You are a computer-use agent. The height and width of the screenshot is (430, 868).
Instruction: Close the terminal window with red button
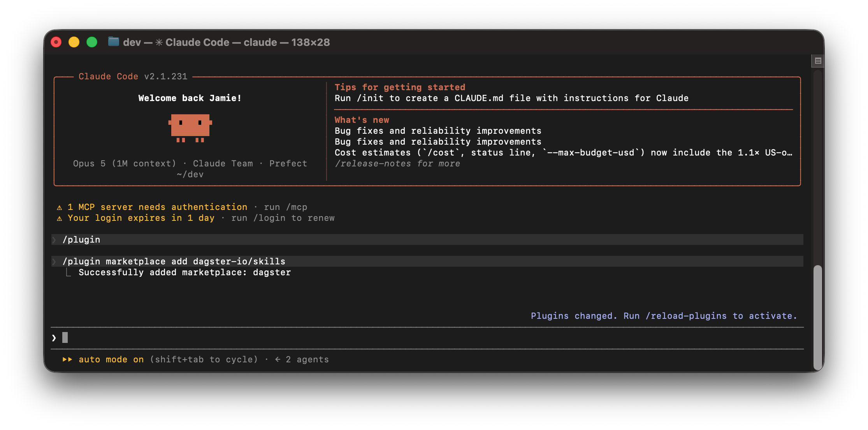(x=56, y=42)
